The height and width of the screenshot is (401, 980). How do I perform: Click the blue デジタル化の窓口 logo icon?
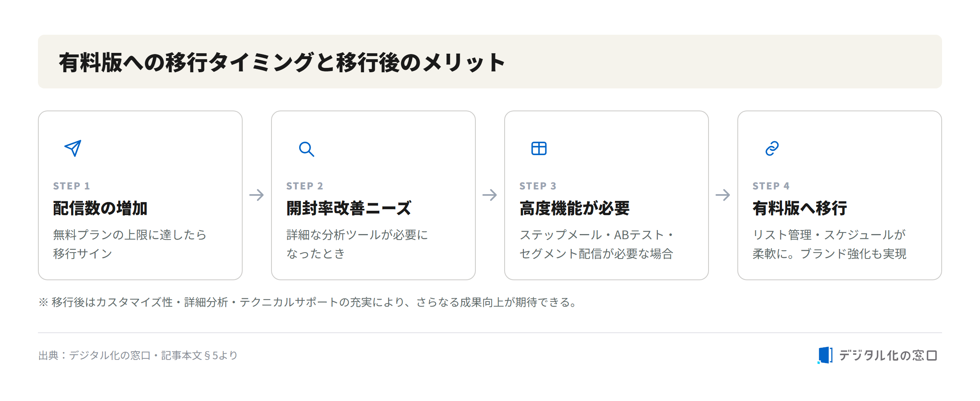tap(825, 355)
